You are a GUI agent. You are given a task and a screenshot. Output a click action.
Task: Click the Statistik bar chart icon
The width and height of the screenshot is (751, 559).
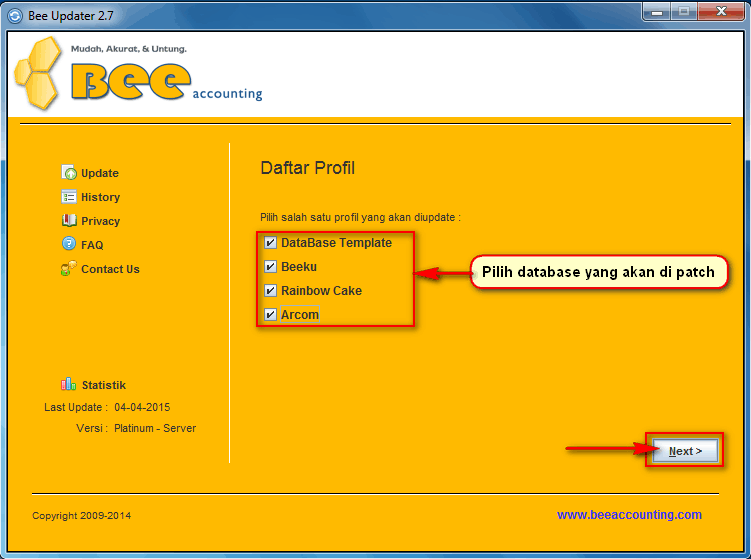[x=68, y=384]
